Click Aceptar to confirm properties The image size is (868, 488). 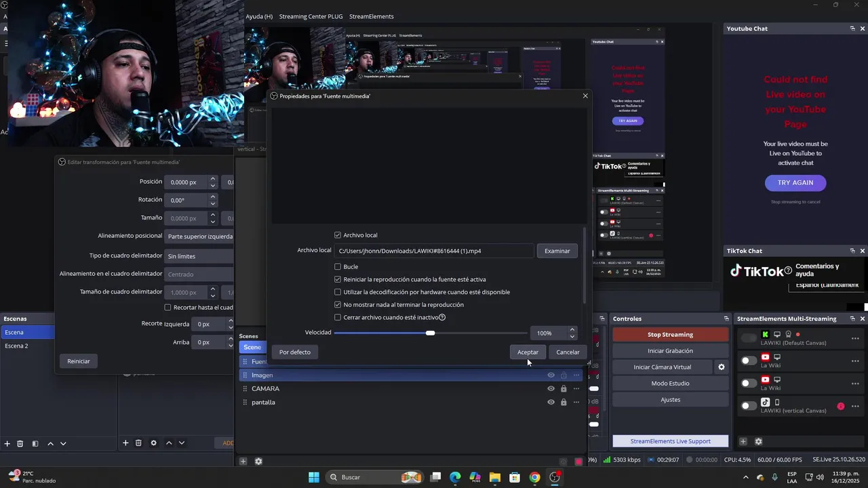528,352
